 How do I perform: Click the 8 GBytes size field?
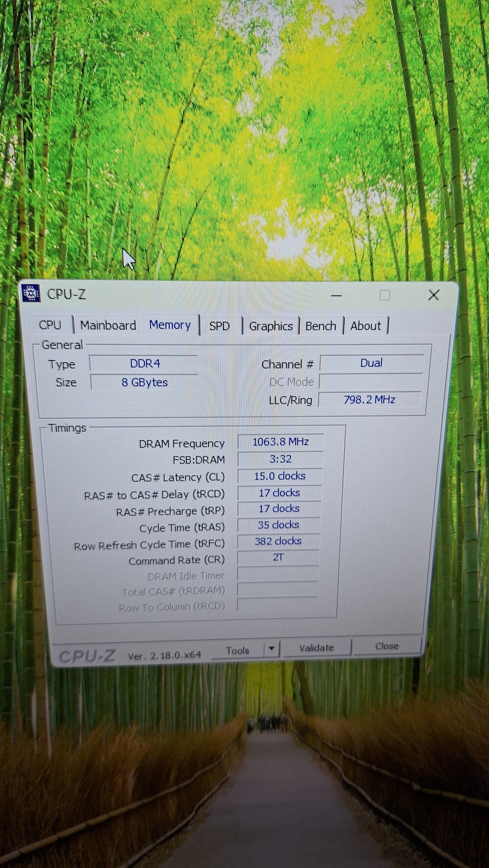[x=144, y=382]
